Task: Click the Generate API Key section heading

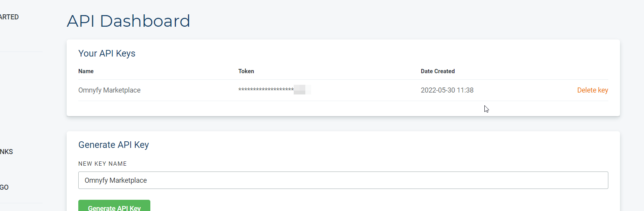Action: pyautogui.click(x=114, y=145)
